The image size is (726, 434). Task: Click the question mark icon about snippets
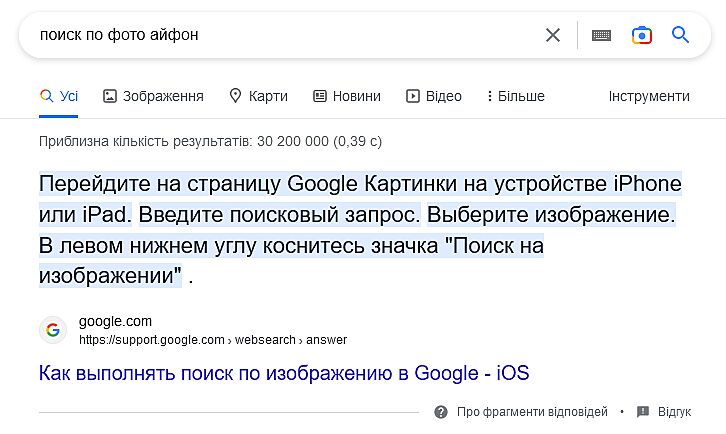coord(441,412)
